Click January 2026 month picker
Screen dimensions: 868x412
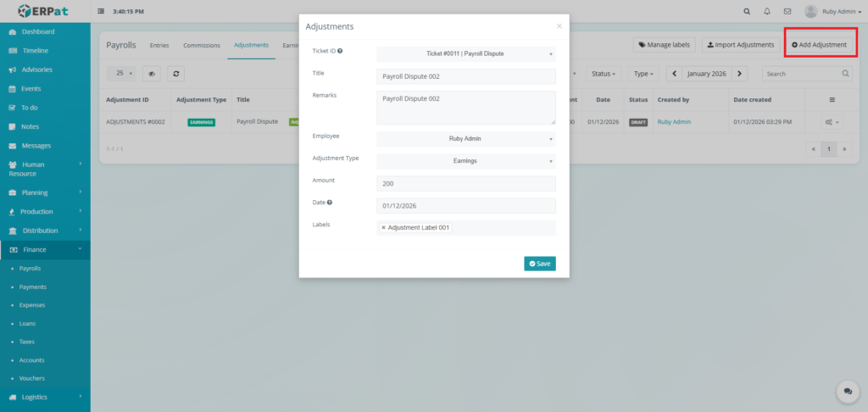(x=707, y=74)
